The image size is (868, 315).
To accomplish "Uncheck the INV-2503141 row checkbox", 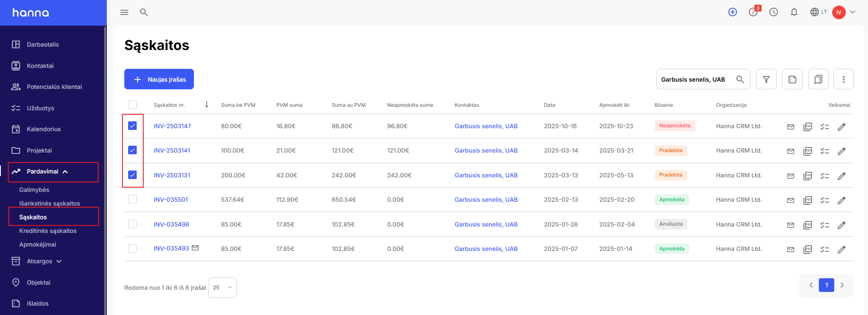I will [x=132, y=150].
